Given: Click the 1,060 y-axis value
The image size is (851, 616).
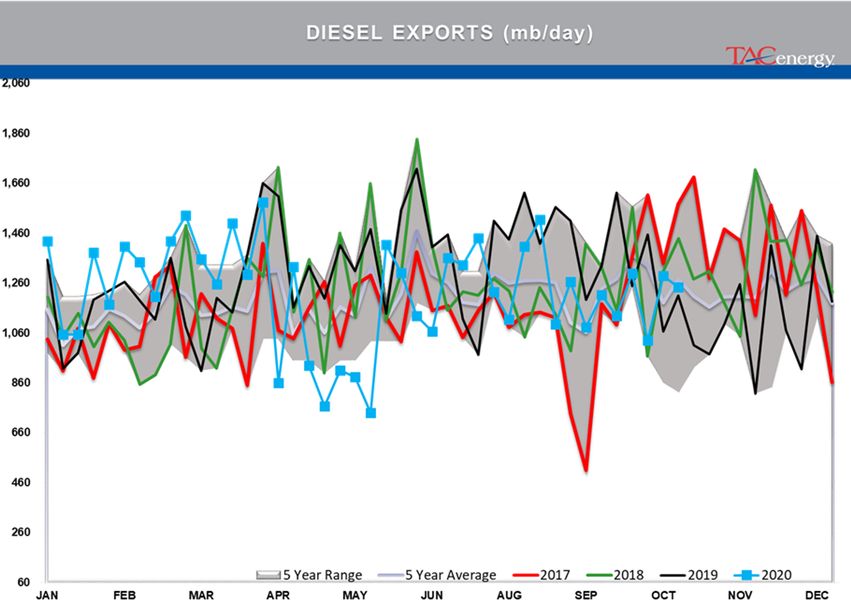Looking at the screenshot, I should tap(16, 332).
